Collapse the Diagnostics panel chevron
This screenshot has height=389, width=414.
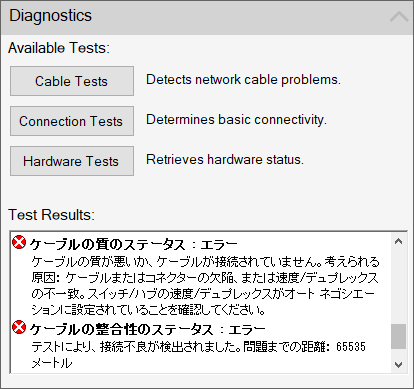point(399,17)
